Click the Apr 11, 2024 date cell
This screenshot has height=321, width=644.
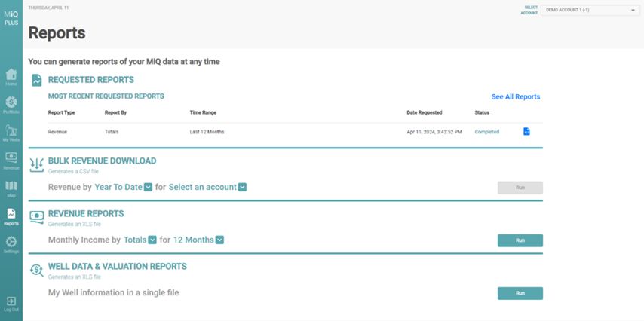[x=434, y=132]
